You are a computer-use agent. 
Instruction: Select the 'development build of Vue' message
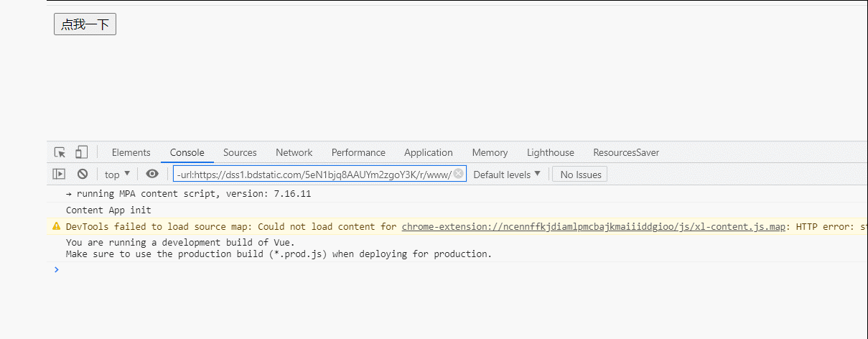180,243
